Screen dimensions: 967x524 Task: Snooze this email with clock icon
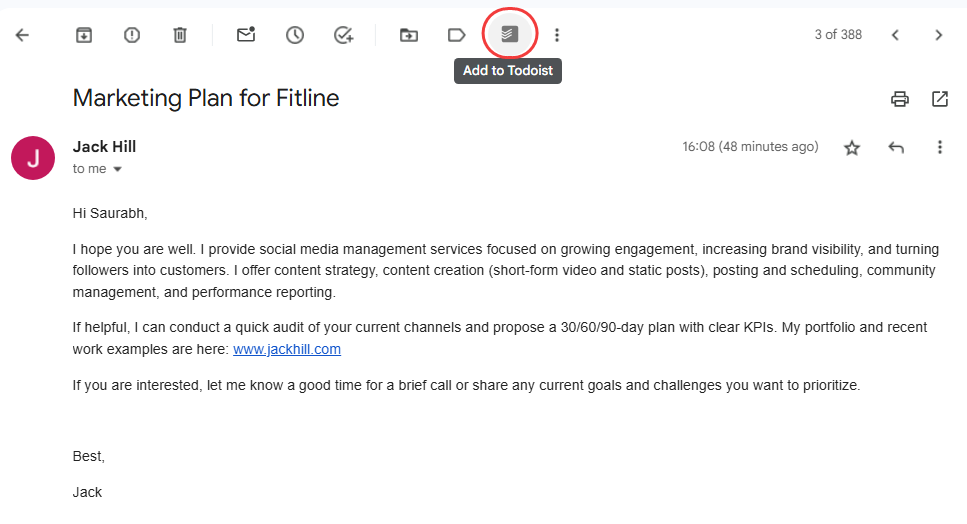pyautogui.click(x=295, y=35)
